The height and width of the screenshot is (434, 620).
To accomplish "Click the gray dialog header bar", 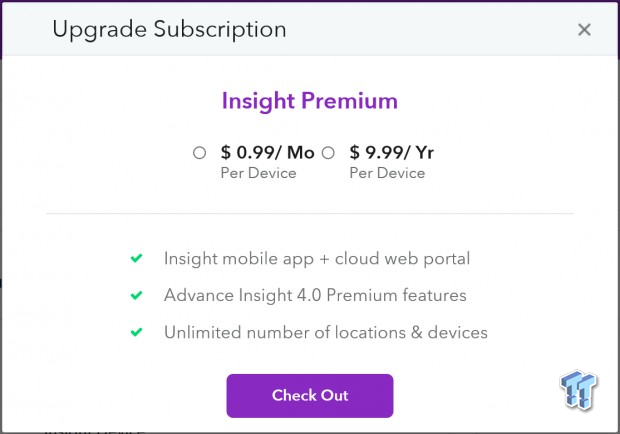I will pyautogui.click(x=310, y=29).
